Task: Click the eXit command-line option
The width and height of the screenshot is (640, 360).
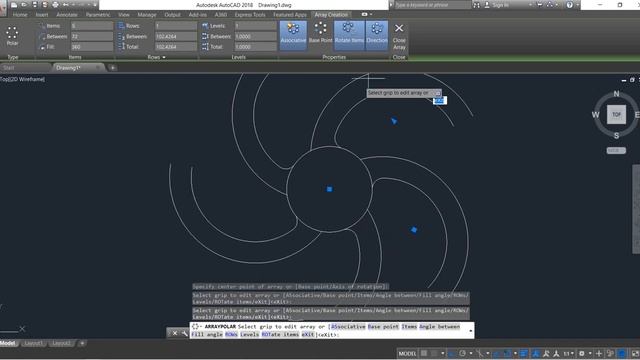Action: coord(308,334)
